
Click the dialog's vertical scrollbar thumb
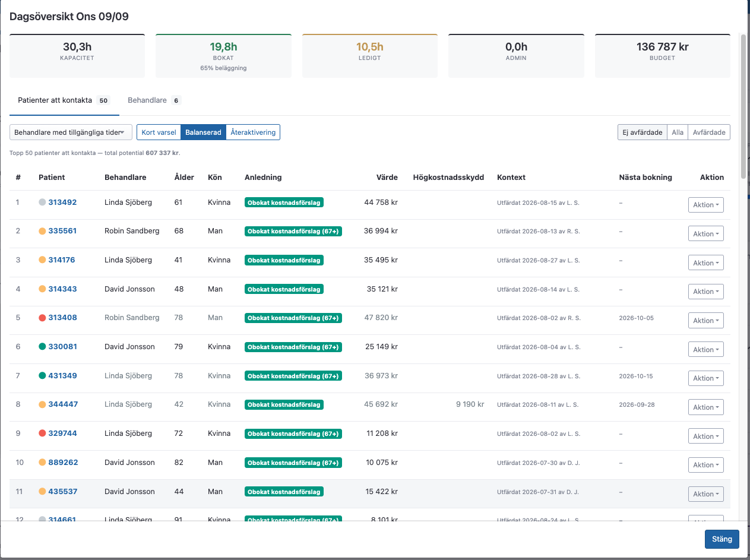pos(743,106)
